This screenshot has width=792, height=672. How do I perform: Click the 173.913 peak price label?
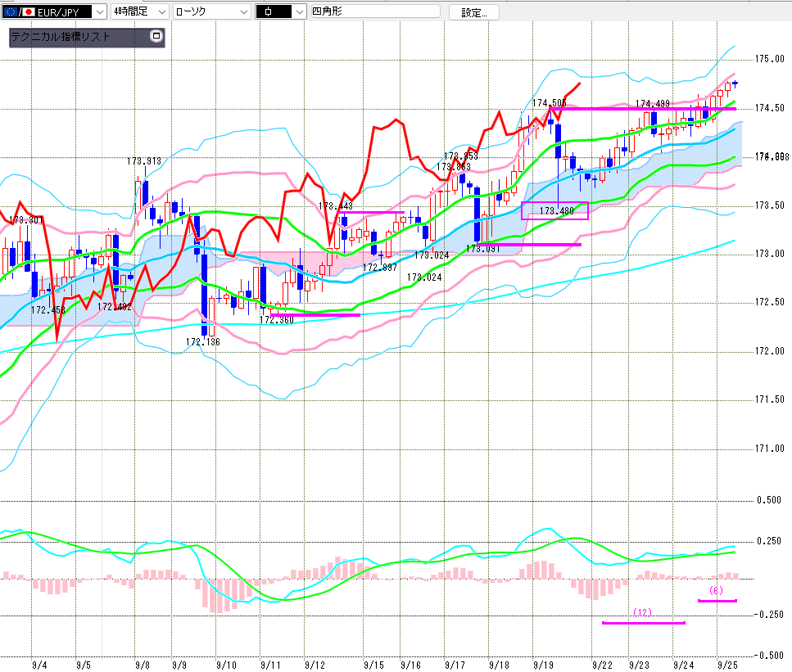coord(144,161)
